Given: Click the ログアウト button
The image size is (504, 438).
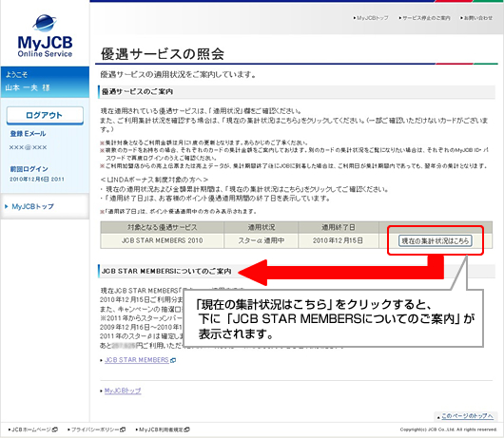Looking at the screenshot, I should coord(45,115).
